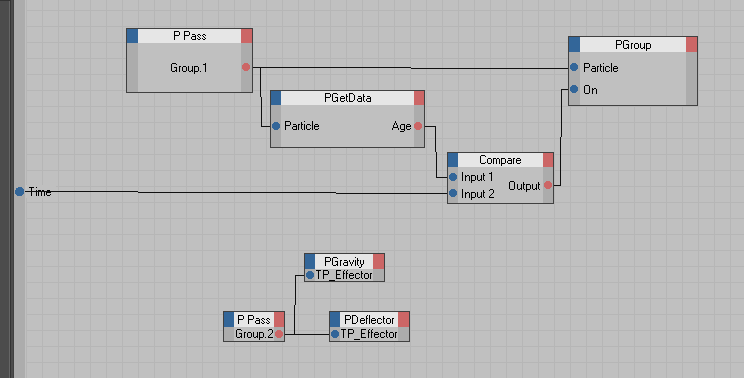This screenshot has width=744, height=378.
Task: Click Input 1 port on Compare node
Action: (x=453, y=177)
